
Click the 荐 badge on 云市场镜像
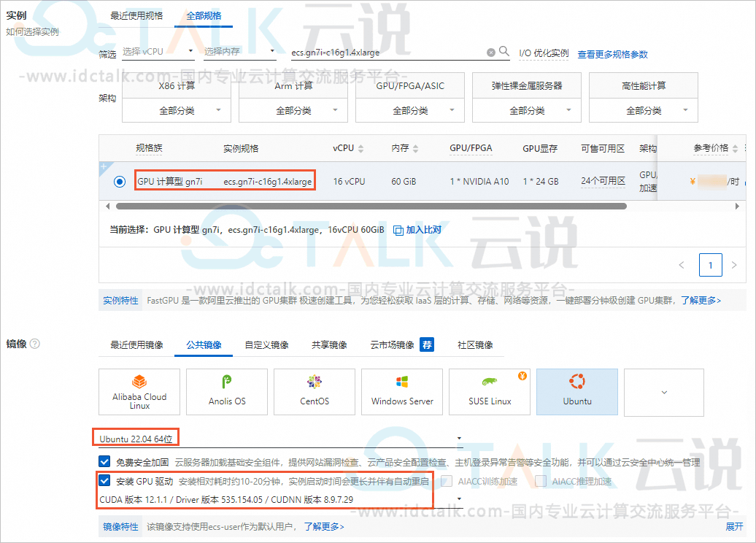pyautogui.click(x=427, y=344)
